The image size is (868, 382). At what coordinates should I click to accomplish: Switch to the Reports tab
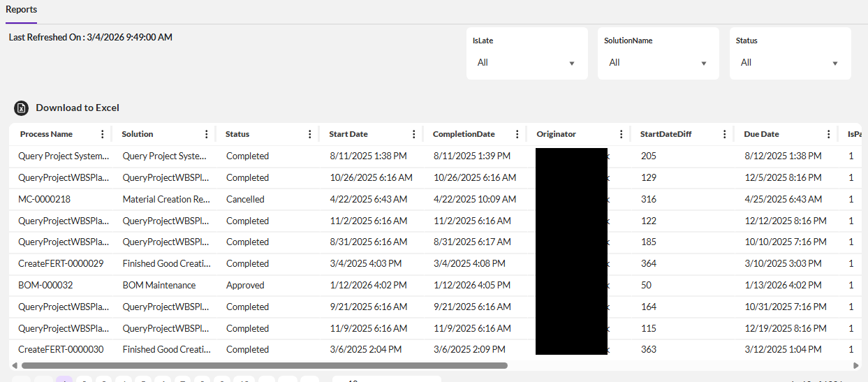22,10
